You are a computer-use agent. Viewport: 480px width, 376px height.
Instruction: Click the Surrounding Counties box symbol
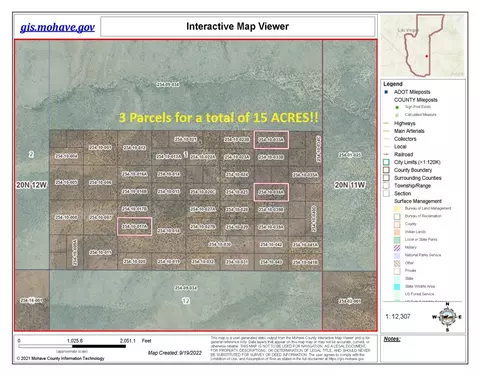click(x=386, y=178)
